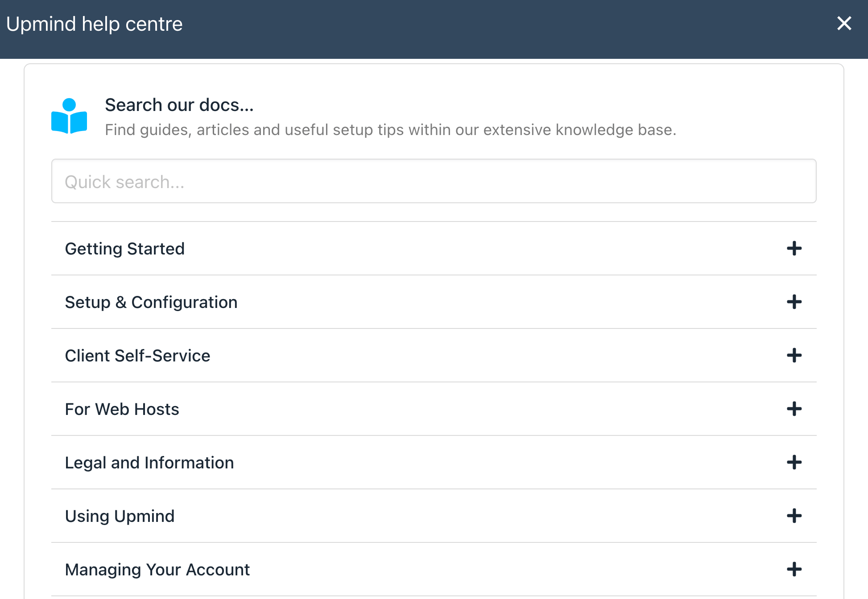Image resolution: width=868 pixels, height=599 pixels.
Task: Click the Search our docs heading
Action: [x=179, y=105]
